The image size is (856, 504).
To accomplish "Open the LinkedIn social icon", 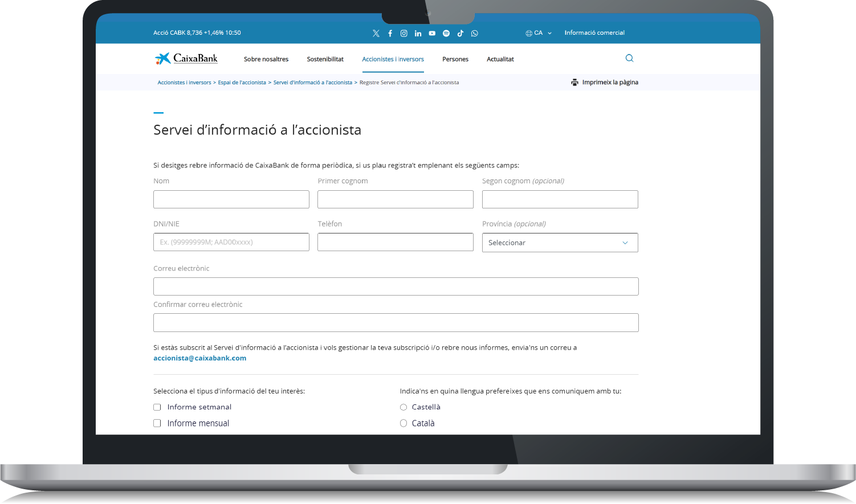I will [x=418, y=33].
